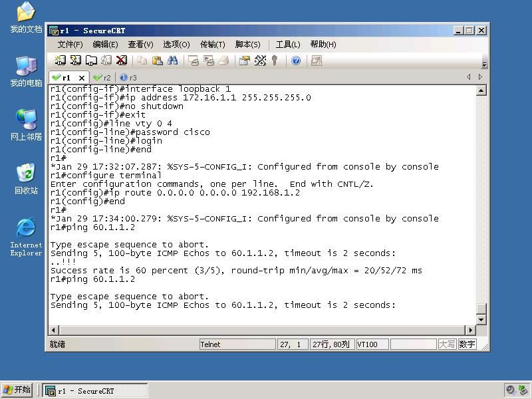Click horizontal scrollbar left arrow
This screenshot has width=532, height=399.
tap(54, 330)
